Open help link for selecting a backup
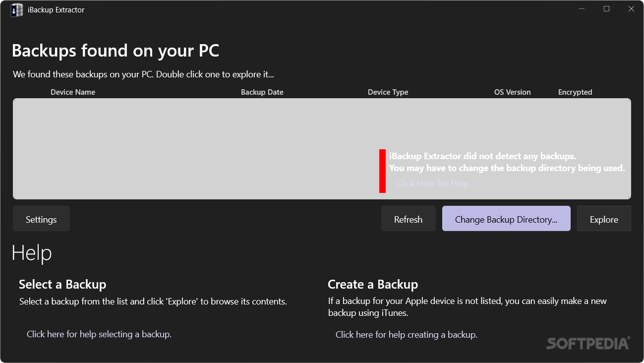The height and width of the screenshot is (363, 644). point(99,334)
